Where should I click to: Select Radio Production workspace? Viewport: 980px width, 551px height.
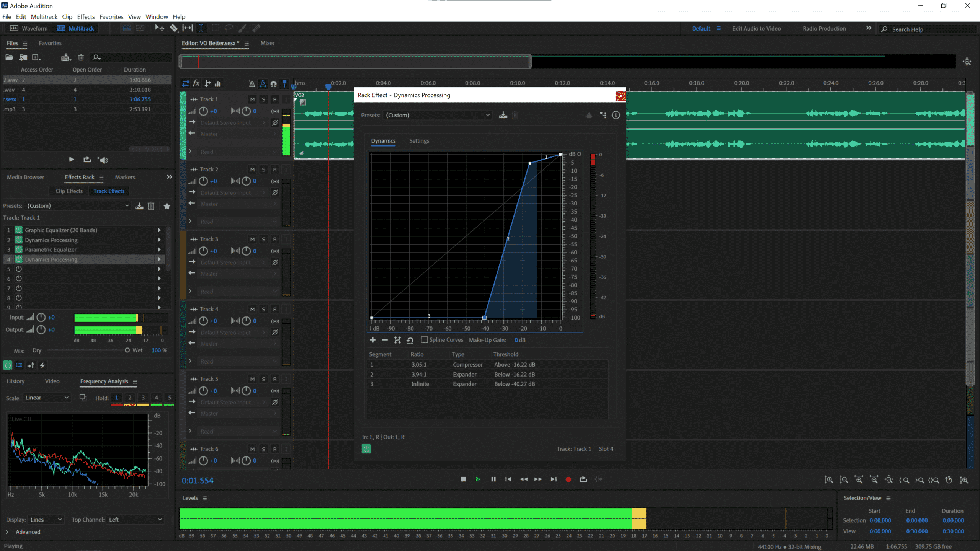pos(824,28)
